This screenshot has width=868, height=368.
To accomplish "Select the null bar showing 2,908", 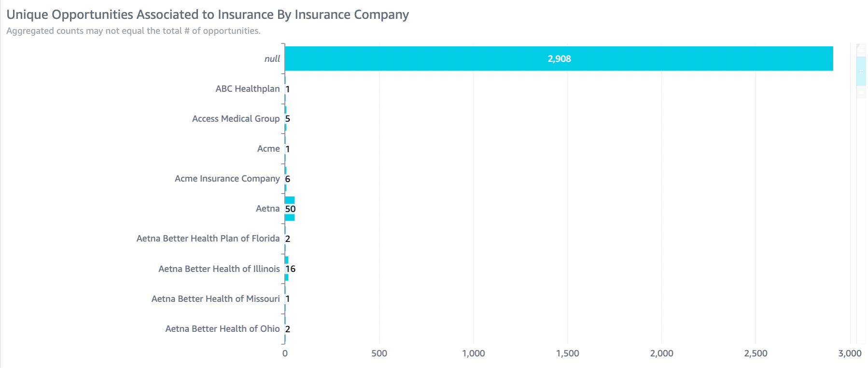I will [x=434, y=59].
